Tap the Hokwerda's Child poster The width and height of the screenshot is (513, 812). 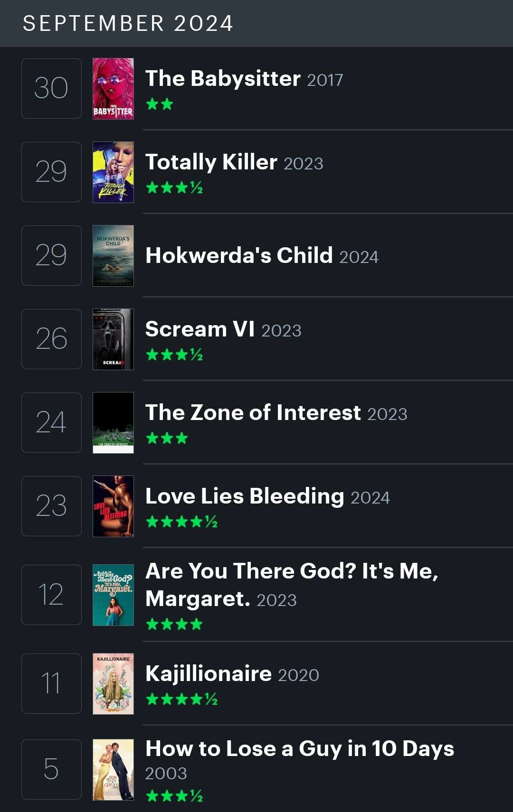113,256
